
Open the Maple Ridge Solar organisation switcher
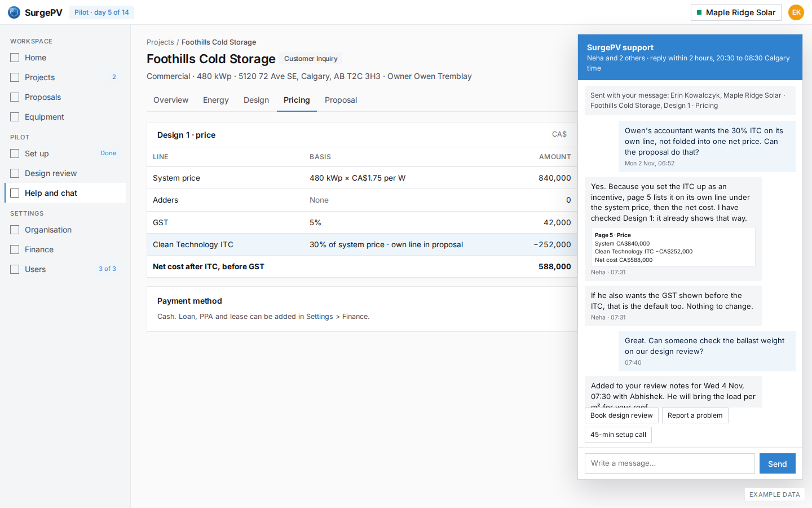[x=736, y=12]
